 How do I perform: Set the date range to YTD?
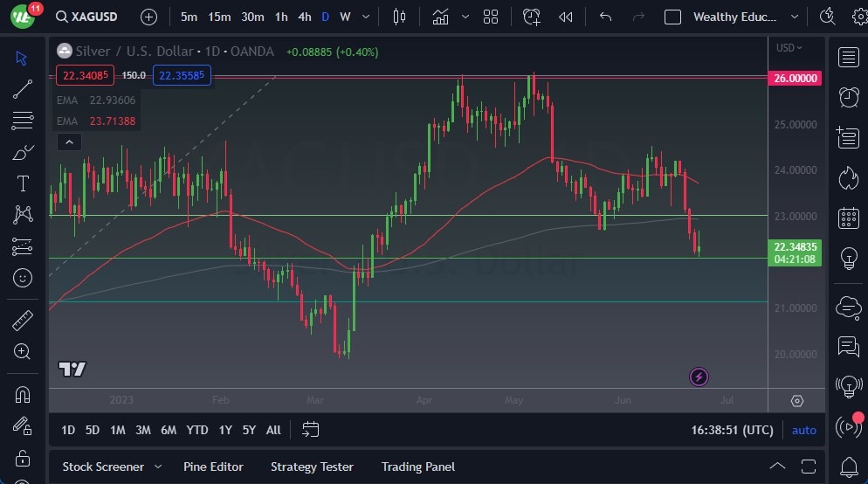(x=197, y=430)
